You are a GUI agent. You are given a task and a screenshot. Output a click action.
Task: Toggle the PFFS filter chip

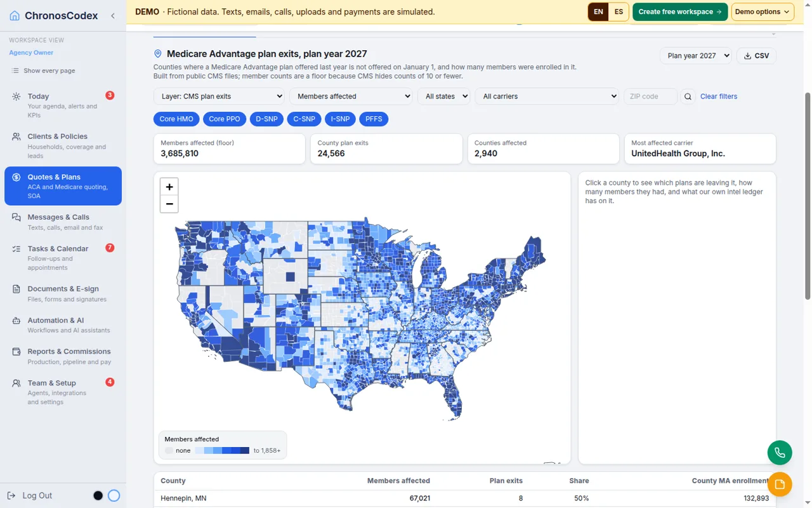(374, 119)
